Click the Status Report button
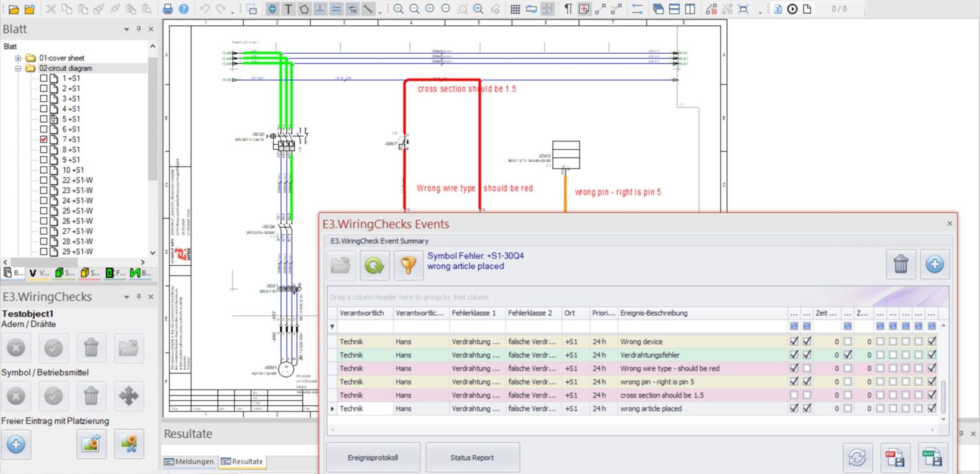Image resolution: width=980 pixels, height=474 pixels. [472, 458]
